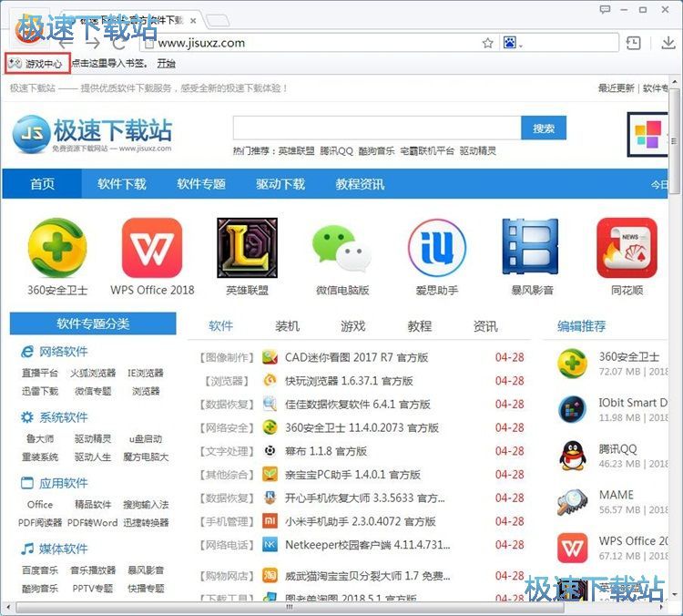This screenshot has width=683, height=616.
Task: Click Netkeeper校园客户端 NK icon
Action: 270,545
